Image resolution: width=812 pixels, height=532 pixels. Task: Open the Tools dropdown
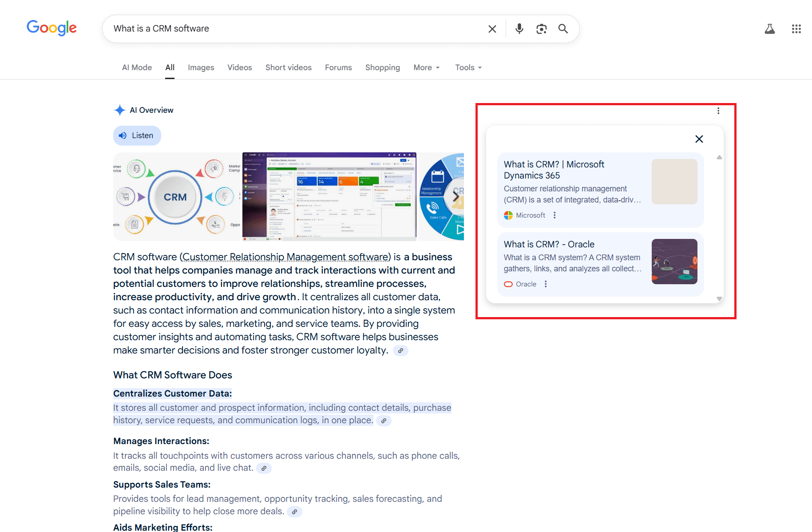tap(468, 67)
